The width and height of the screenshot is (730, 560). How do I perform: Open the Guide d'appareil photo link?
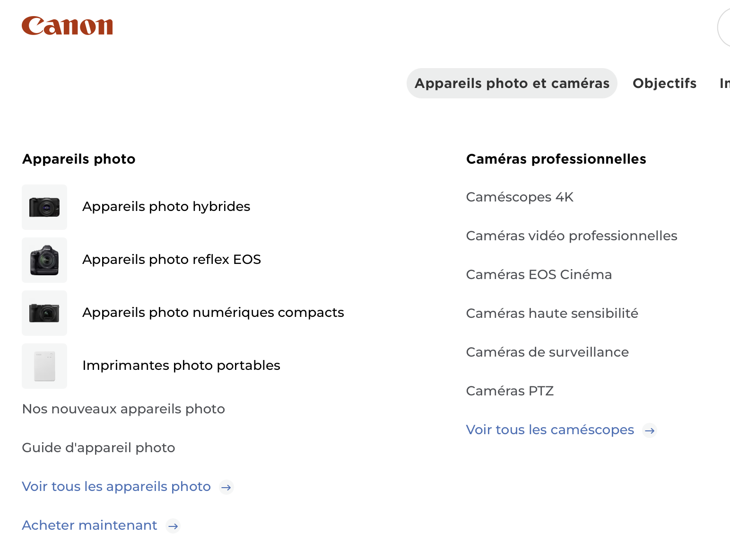[98, 448]
